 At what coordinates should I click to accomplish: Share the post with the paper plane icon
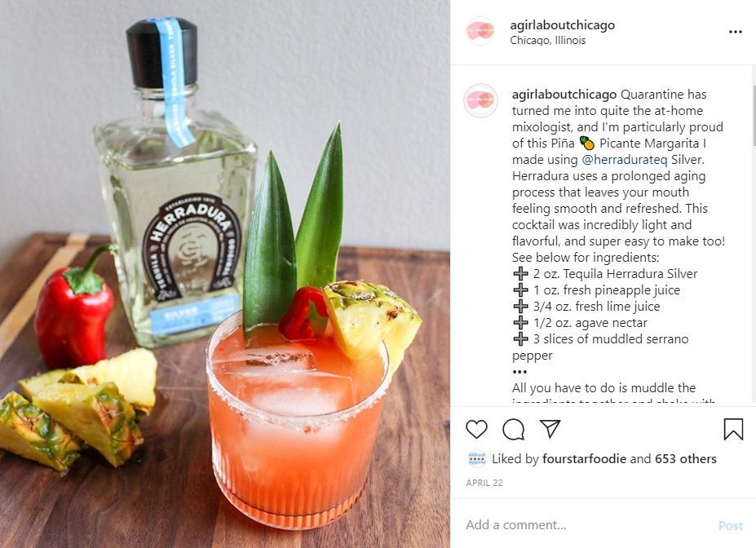[x=550, y=428]
